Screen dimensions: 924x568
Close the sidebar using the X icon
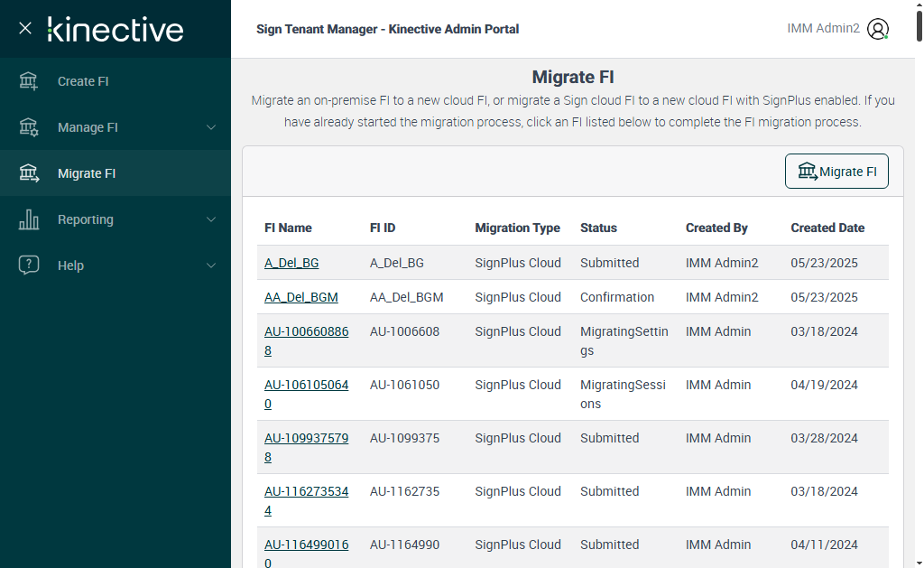coord(25,28)
